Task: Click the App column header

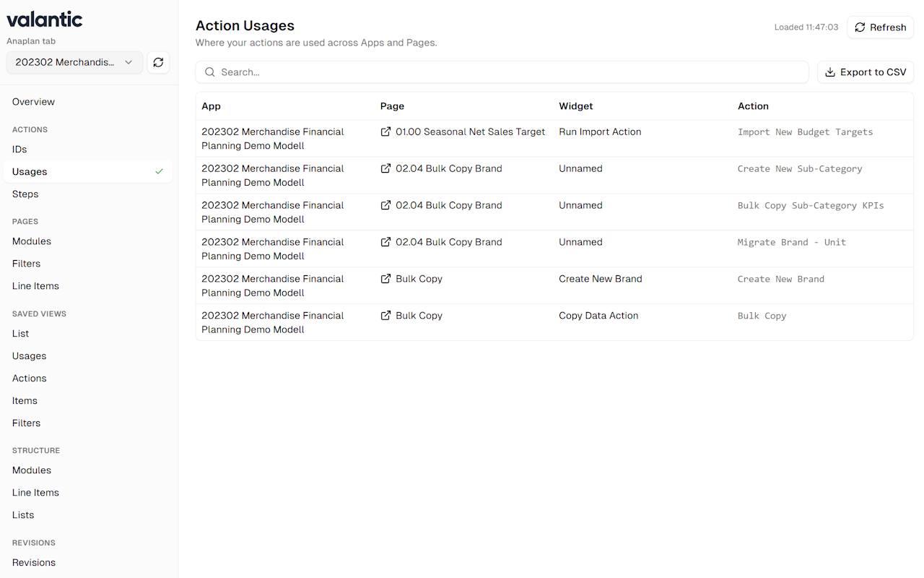Action: click(x=211, y=106)
